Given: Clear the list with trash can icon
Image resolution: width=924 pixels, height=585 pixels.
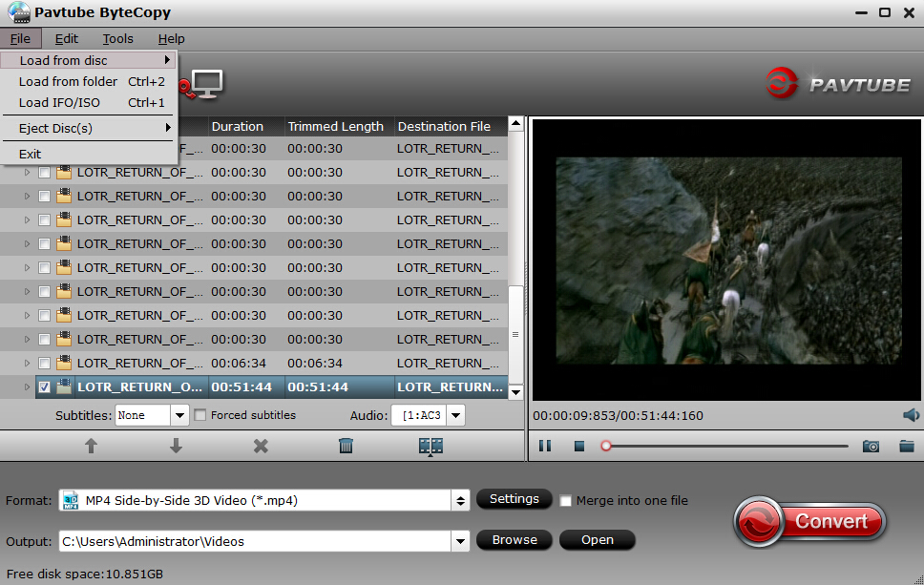Looking at the screenshot, I should (x=346, y=446).
